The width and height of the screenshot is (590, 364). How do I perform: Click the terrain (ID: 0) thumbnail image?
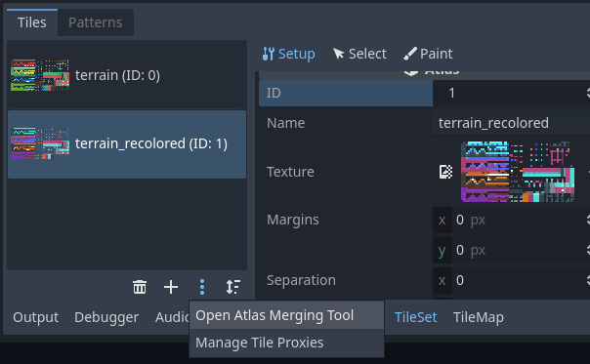(x=40, y=75)
